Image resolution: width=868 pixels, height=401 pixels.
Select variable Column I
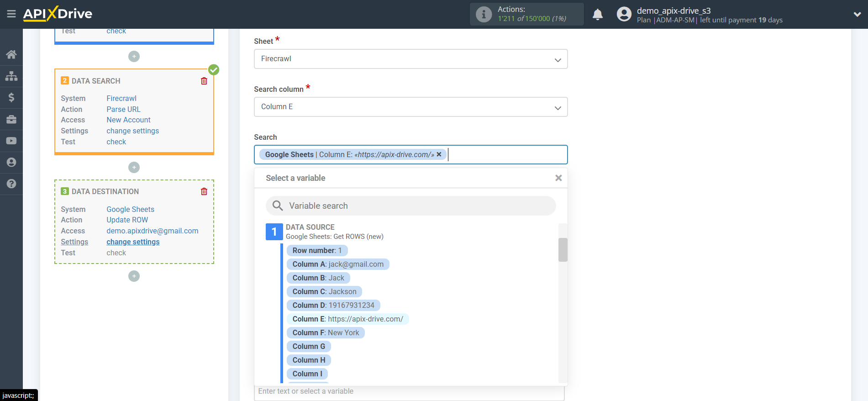307,374
